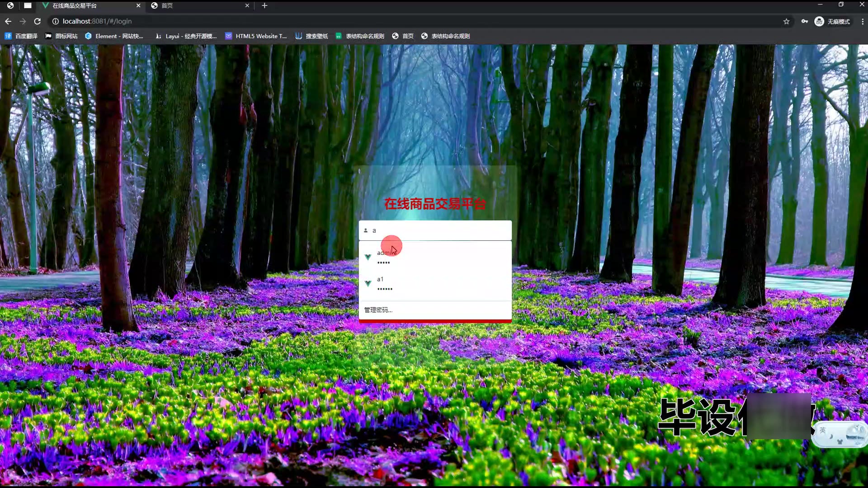868x488 pixels.
Task: Click the user icon inside the username field
Action: point(366,230)
